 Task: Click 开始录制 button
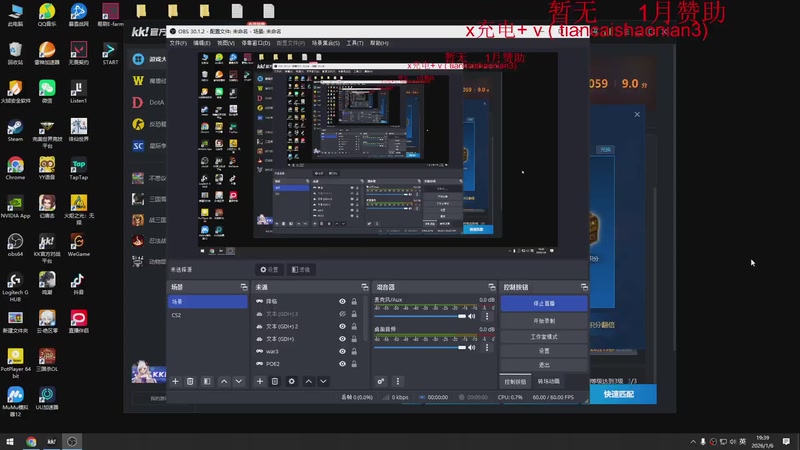(x=544, y=321)
